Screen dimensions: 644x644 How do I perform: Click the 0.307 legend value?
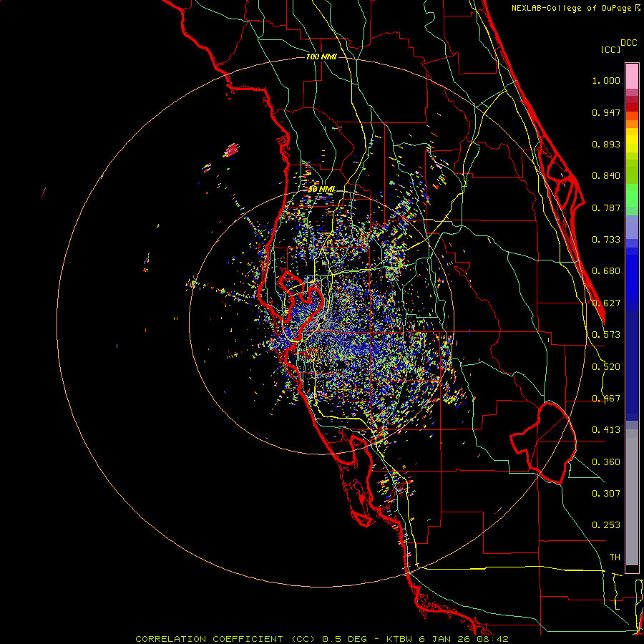click(606, 494)
